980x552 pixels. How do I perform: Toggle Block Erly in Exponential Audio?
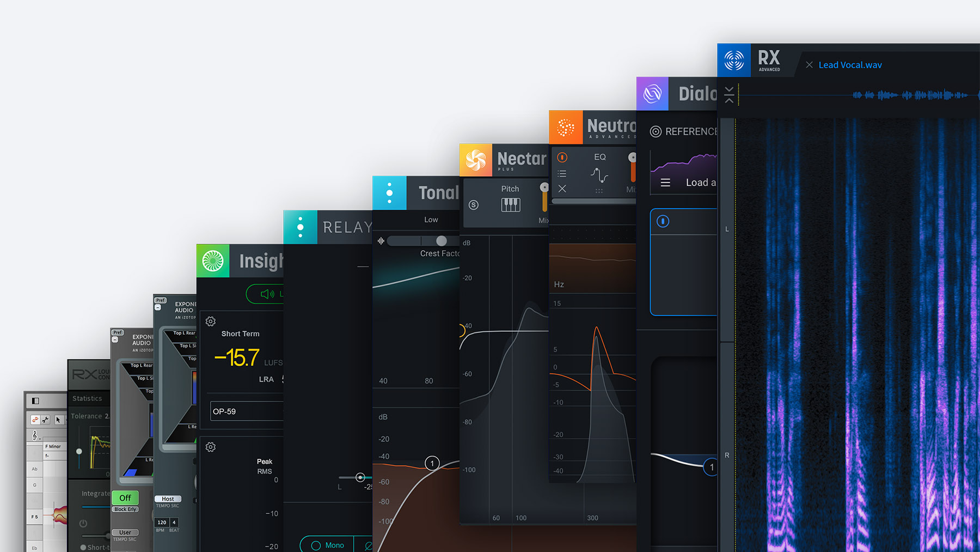(125, 509)
